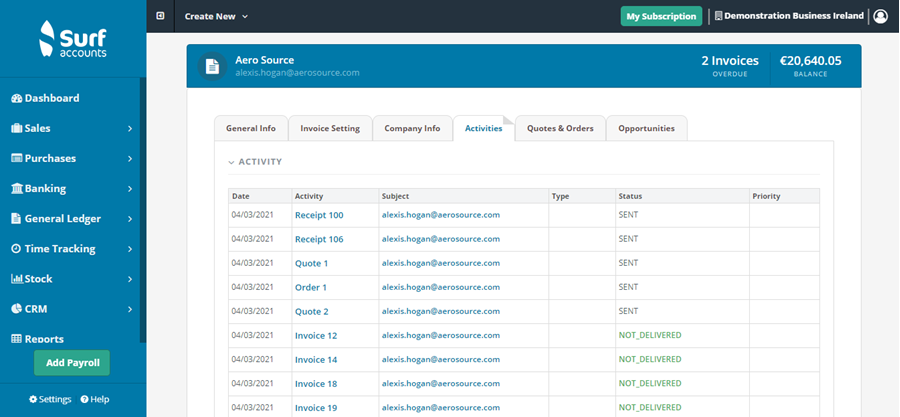Open Help via question mark icon
The height and width of the screenshot is (417, 900).
coord(84,399)
